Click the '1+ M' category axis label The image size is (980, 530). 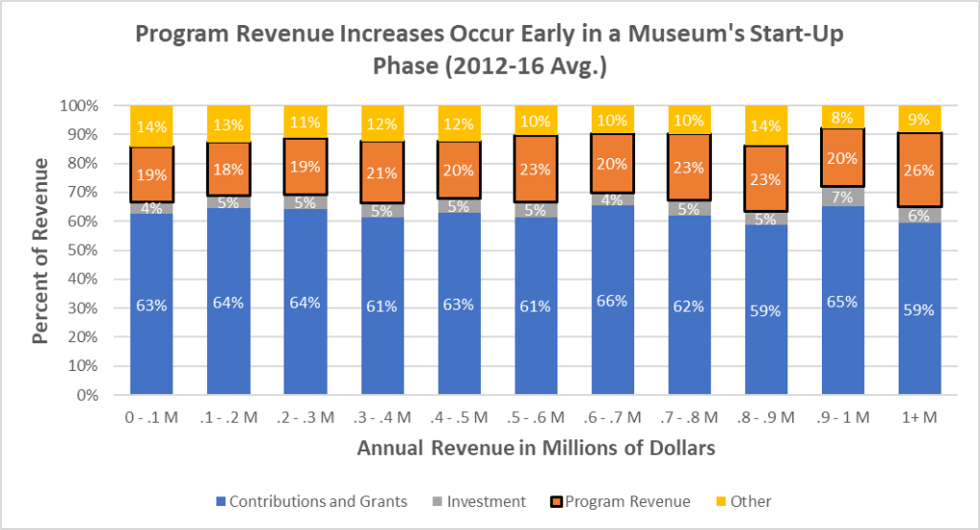[920, 418]
